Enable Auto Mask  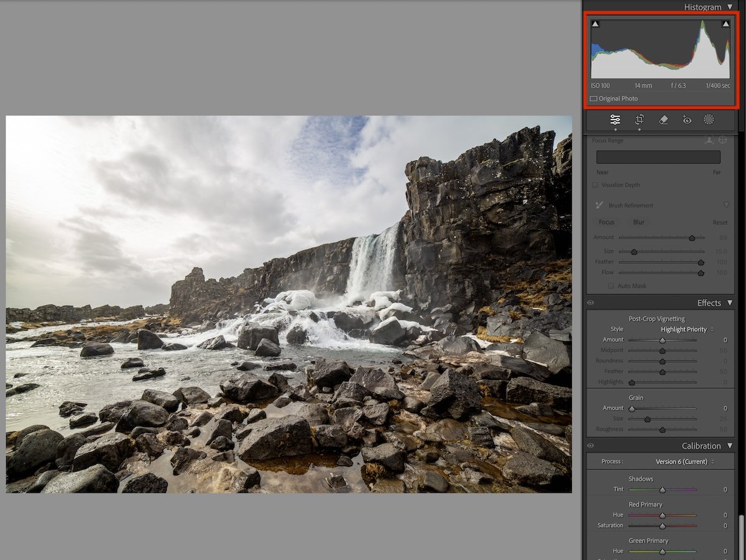(x=610, y=286)
